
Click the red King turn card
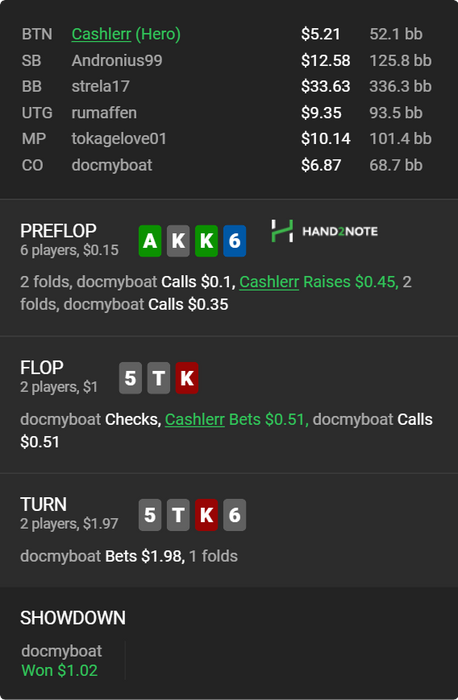(x=206, y=515)
